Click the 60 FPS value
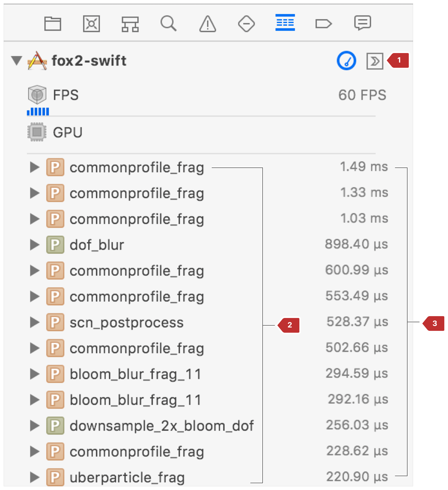Viewport: 448px width, 490px height. pos(362,95)
